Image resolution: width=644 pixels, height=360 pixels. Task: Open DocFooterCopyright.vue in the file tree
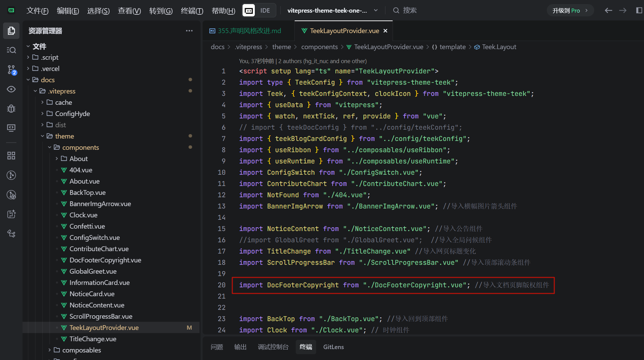(111, 260)
